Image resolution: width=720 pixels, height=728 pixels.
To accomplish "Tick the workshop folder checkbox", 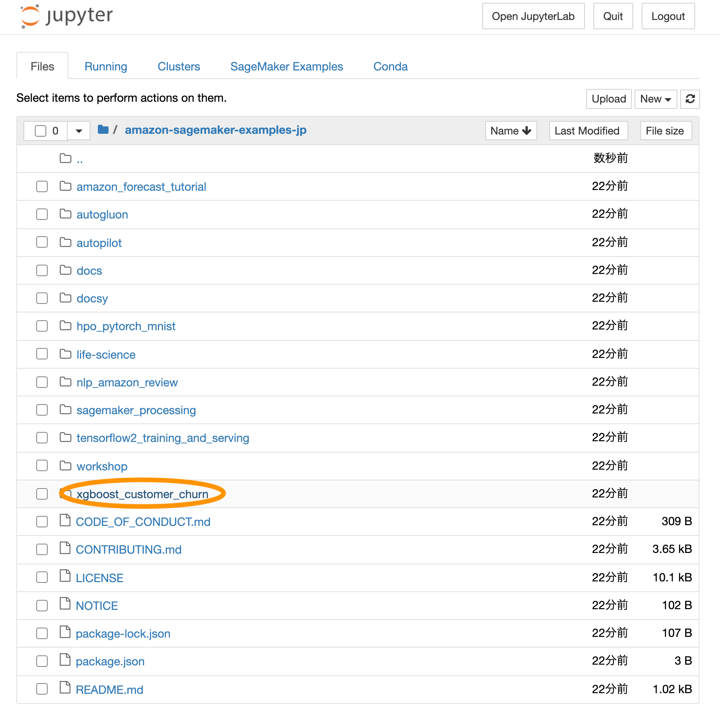I will 42,466.
